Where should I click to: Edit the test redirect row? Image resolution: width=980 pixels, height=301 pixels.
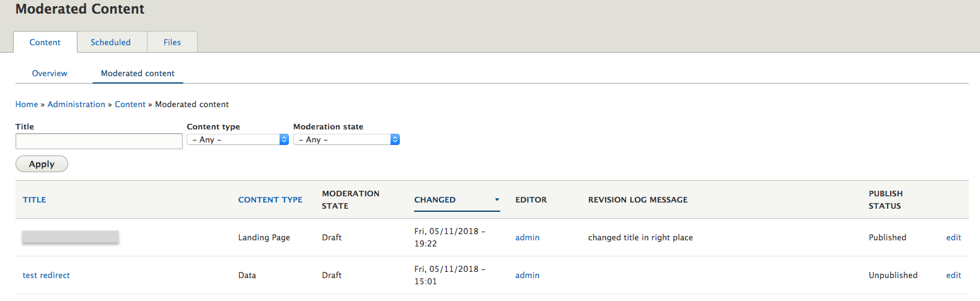[x=953, y=275]
